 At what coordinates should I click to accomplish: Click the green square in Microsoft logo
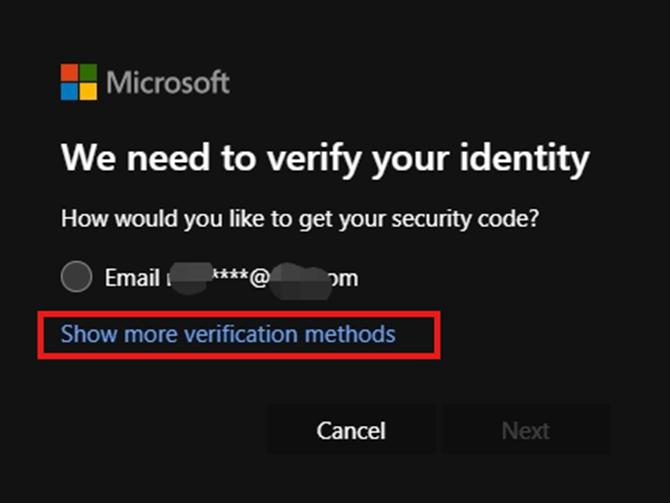pyautogui.click(x=88, y=73)
